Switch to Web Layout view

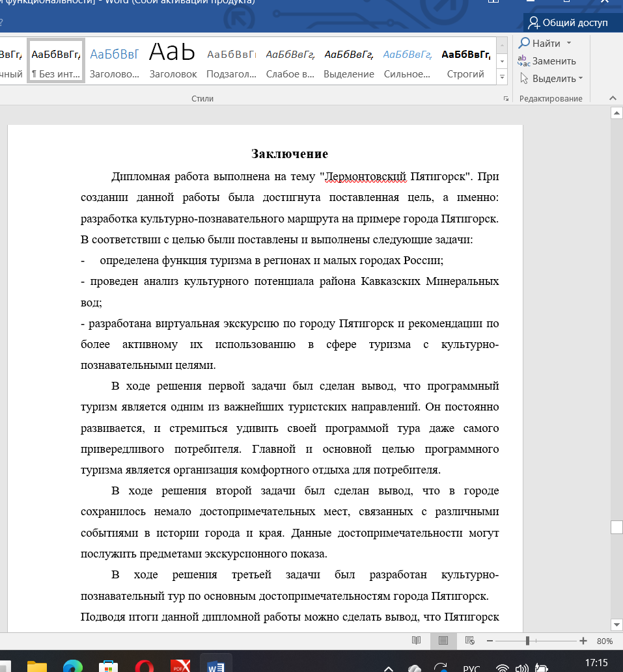469,640
